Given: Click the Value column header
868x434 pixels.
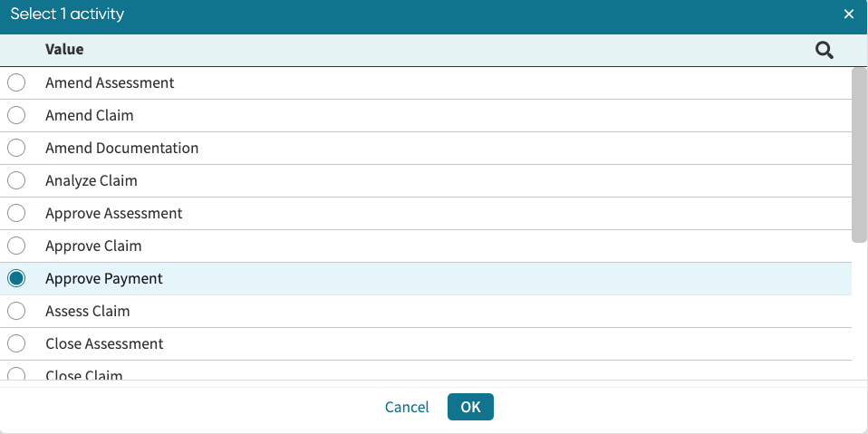Looking at the screenshot, I should click(64, 50).
